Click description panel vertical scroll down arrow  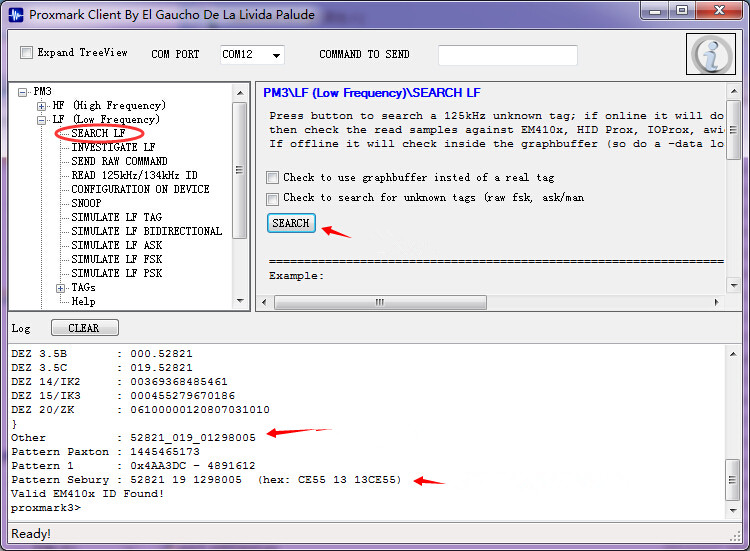tap(734, 286)
